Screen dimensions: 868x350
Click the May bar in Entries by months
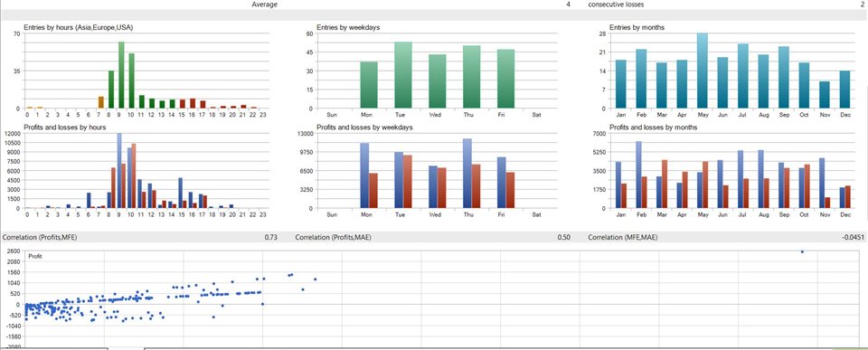click(703, 71)
